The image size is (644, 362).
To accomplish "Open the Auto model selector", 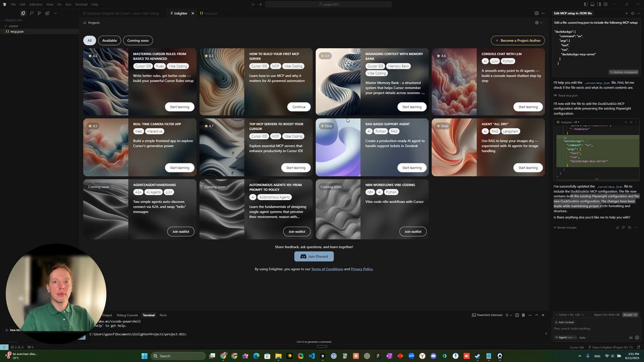I will click(582, 337).
